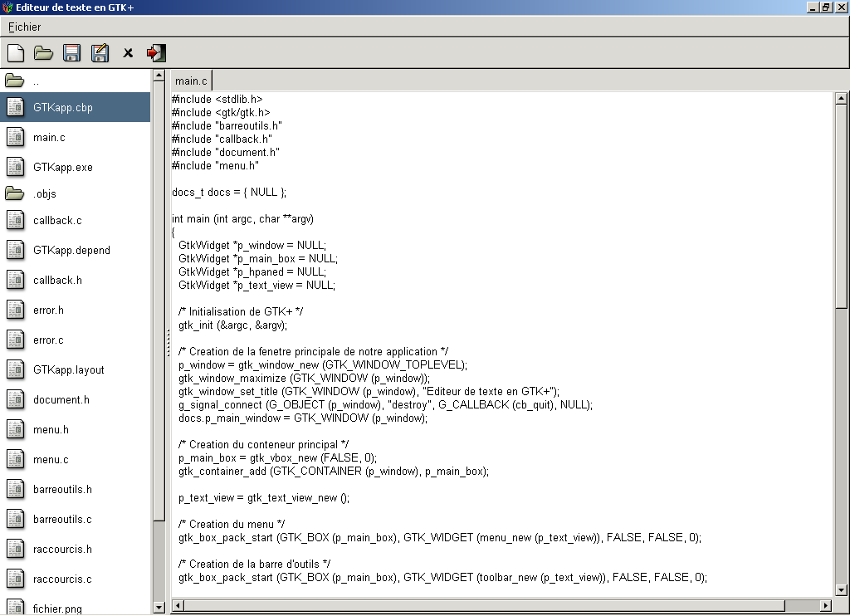Click the Save floppy disk icon

click(x=71, y=53)
